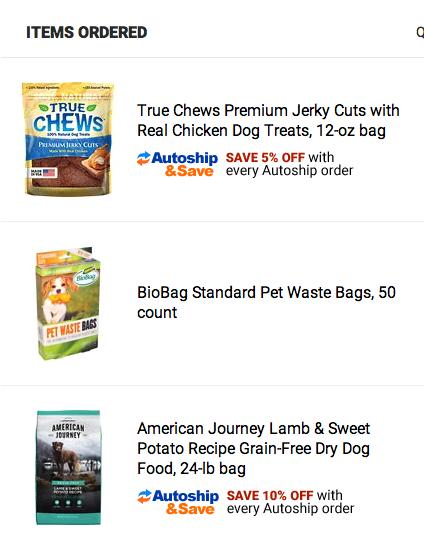424x533 pixels.
Task: Click the cut-off quantity column header
Action: click(x=420, y=32)
